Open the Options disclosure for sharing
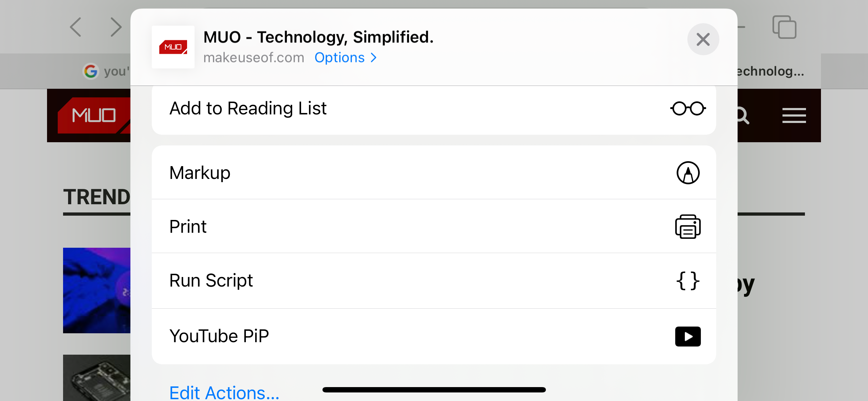 (x=345, y=57)
